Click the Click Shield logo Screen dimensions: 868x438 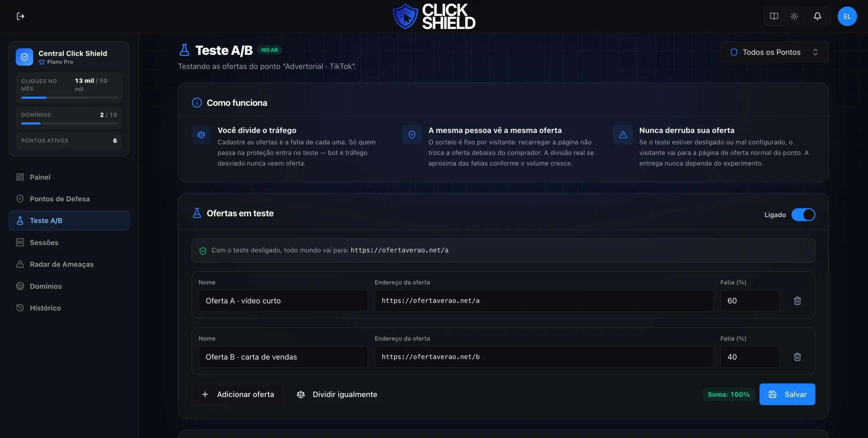point(434,16)
